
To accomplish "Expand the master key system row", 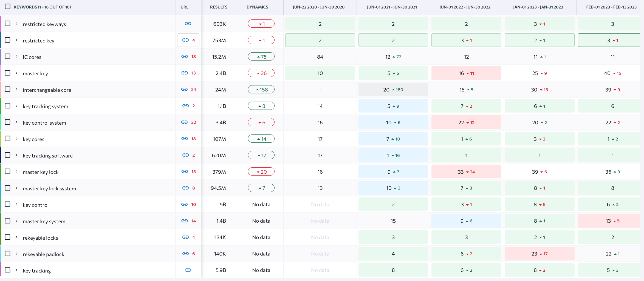I will pyautogui.click(x=17, y=221).
